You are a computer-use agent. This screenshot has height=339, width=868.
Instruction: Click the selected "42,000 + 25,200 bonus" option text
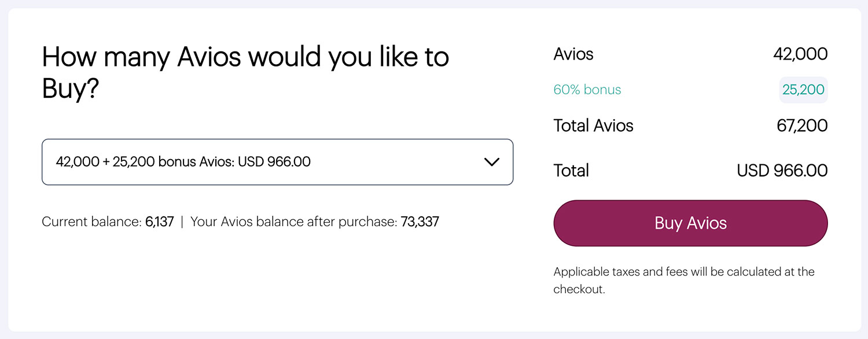point(183,162)
